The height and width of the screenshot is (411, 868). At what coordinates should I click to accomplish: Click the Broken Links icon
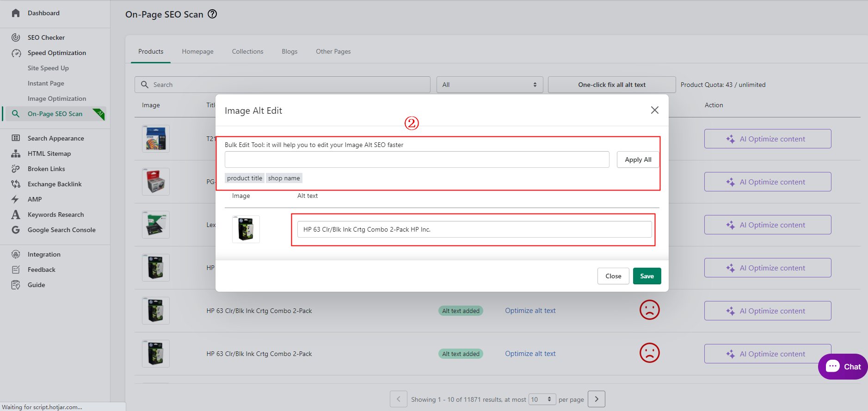point(16,169)
